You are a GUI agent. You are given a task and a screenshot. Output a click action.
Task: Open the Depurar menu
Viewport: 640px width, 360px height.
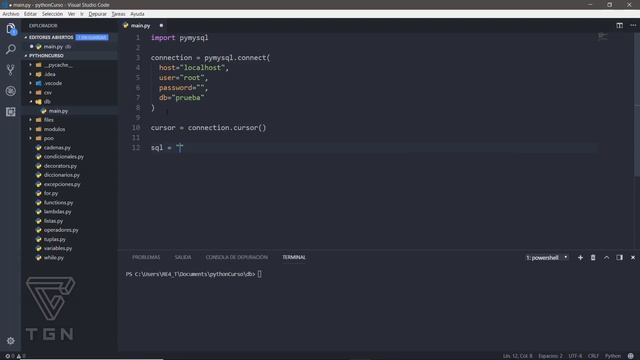pyautogui.click(x=97, y=14)
